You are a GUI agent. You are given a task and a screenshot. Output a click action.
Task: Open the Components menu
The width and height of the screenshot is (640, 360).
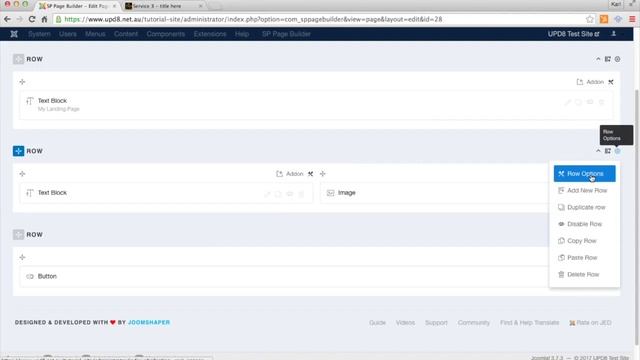coord(166,34)
